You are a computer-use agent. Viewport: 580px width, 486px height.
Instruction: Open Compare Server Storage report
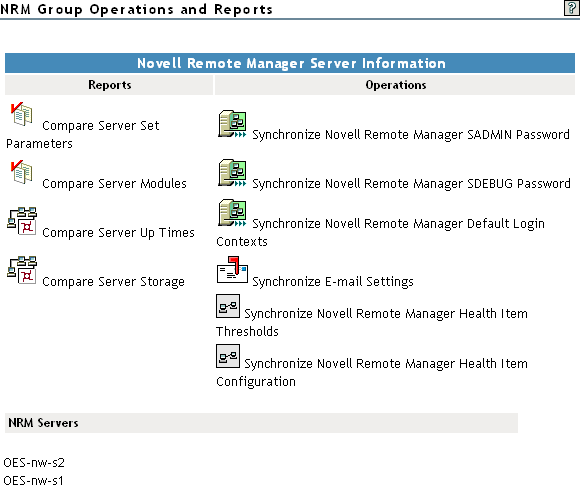pos(113,282)
